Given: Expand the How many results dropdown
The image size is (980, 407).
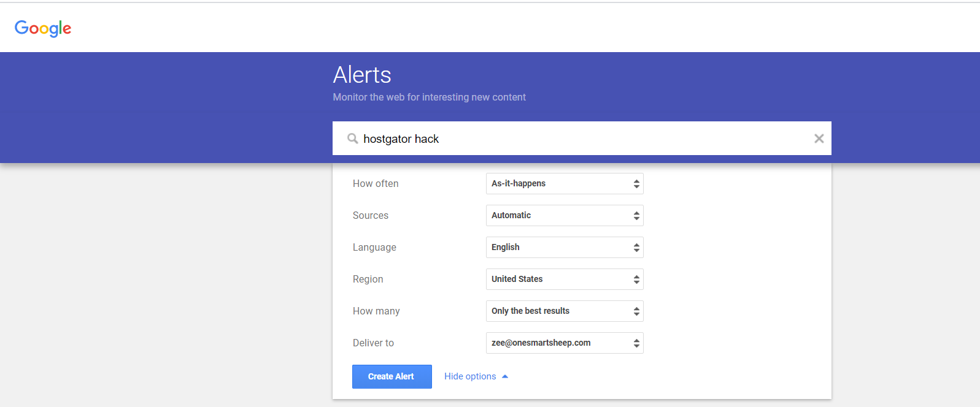Looking at the screenshot, I should 564,311.
